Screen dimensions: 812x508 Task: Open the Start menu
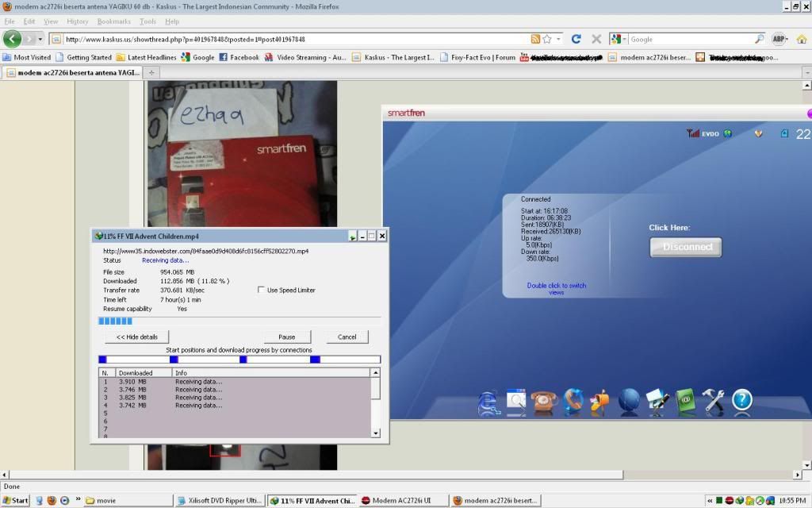coord(15,500)
